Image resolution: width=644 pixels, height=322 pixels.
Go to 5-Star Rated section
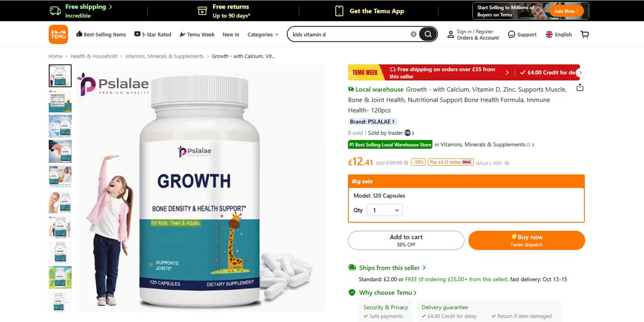point(153,34)
